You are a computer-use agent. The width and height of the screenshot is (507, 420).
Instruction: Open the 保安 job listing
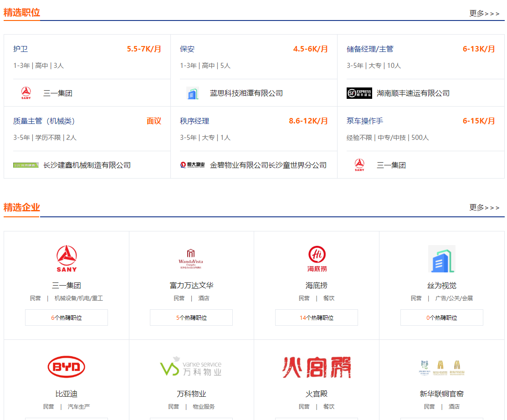coord(187,49)
